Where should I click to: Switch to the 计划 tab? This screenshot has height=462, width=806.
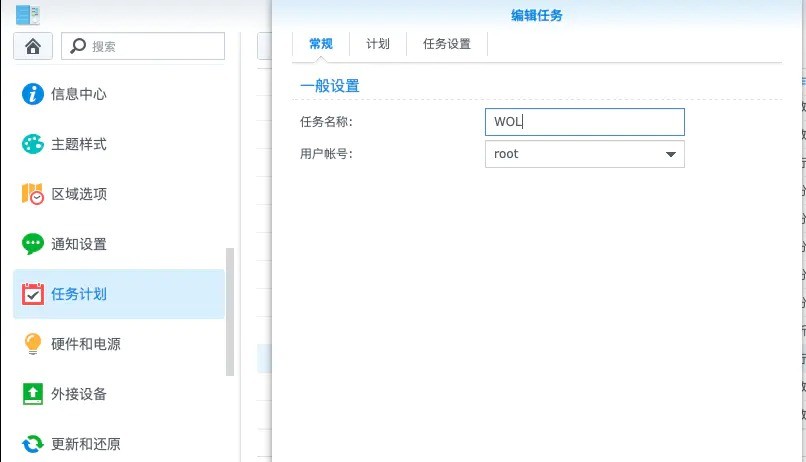[x=378, y=44]
